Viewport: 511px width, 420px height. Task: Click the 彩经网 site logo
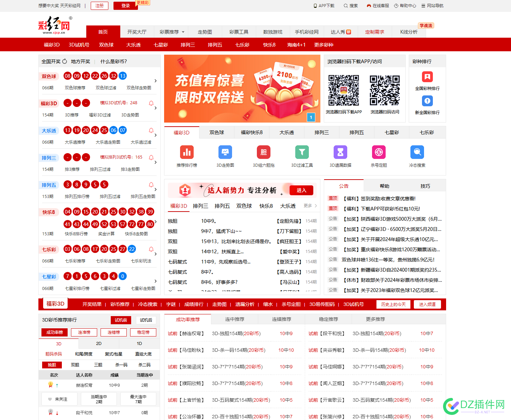coord(55,25)
